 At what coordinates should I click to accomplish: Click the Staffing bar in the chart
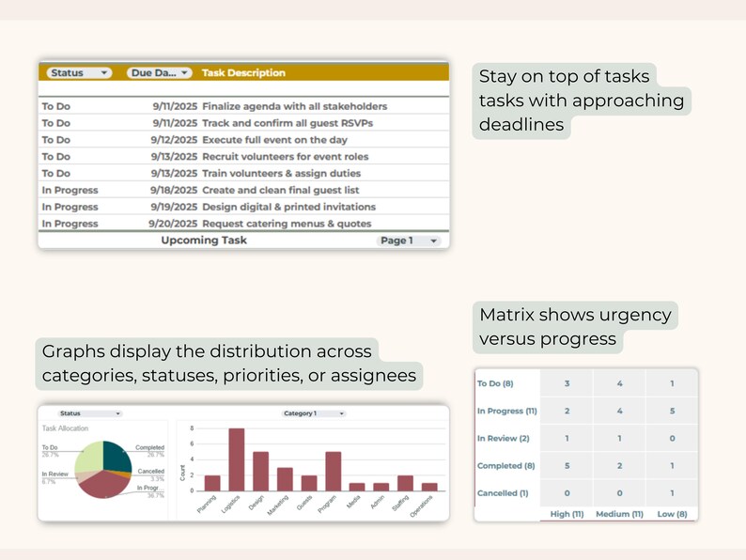click(405, 483)
